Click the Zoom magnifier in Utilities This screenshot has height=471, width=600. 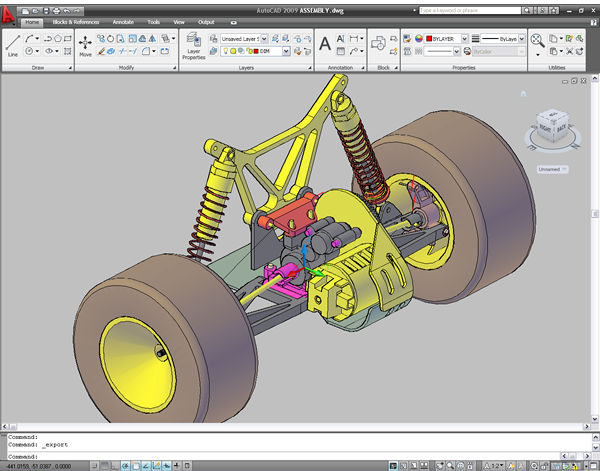pos(537,41)
